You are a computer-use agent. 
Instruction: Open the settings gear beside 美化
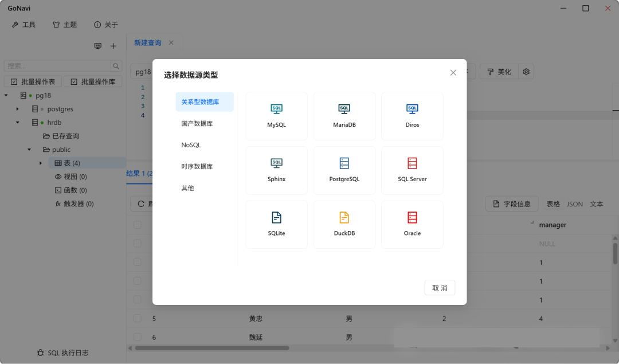[526, 71]
